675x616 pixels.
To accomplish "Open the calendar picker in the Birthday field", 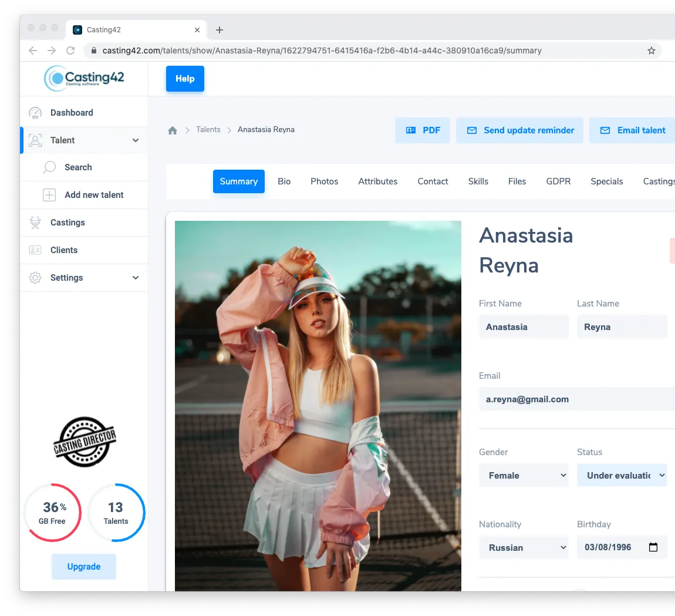I will click(x=653, y=547).
